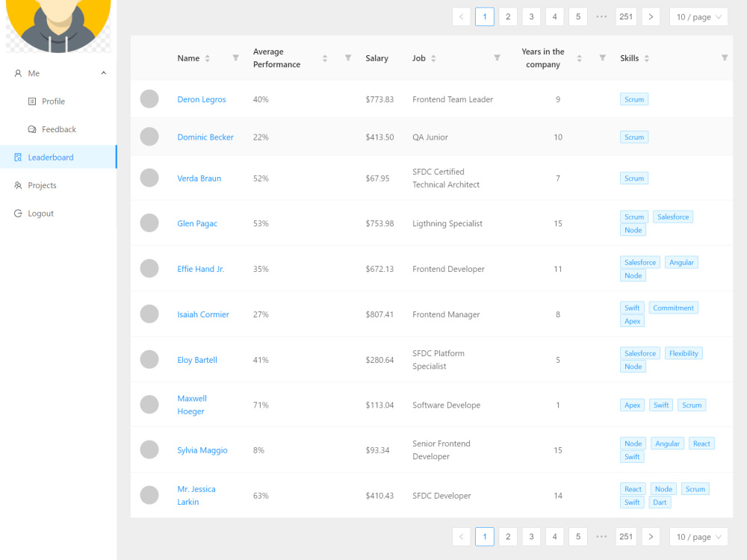Click the Projects sidebar icon
Image resolution: width=747 pixels, height=560 pixels.
pos(18,185)
